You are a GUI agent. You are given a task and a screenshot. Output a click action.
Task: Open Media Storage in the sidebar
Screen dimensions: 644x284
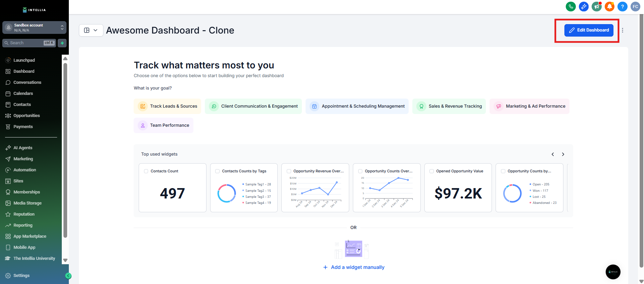tap(28, 203)
